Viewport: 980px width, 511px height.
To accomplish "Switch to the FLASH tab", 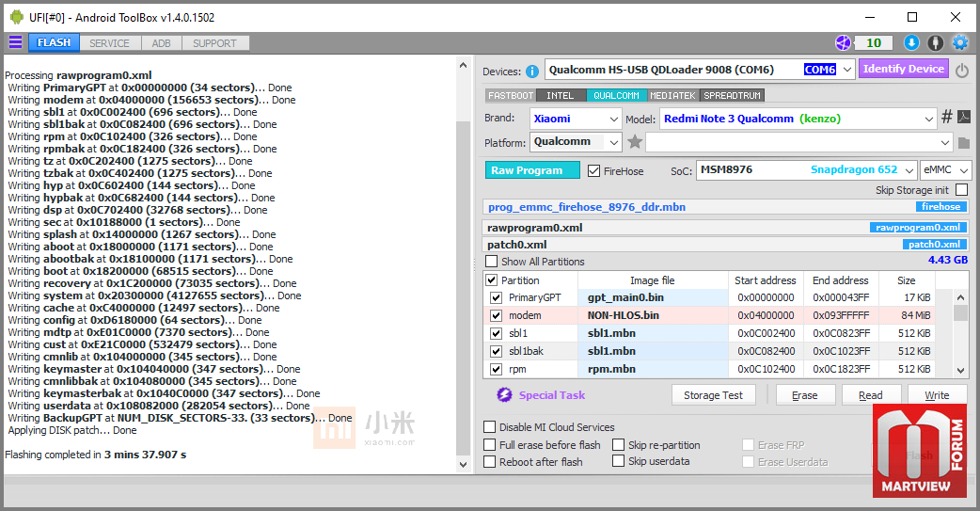I will [x=54, y=42].
